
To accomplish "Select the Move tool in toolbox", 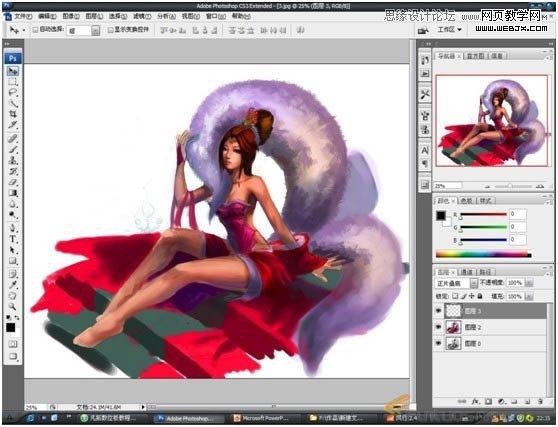I will pyautogui.click(x=13, y=71).
